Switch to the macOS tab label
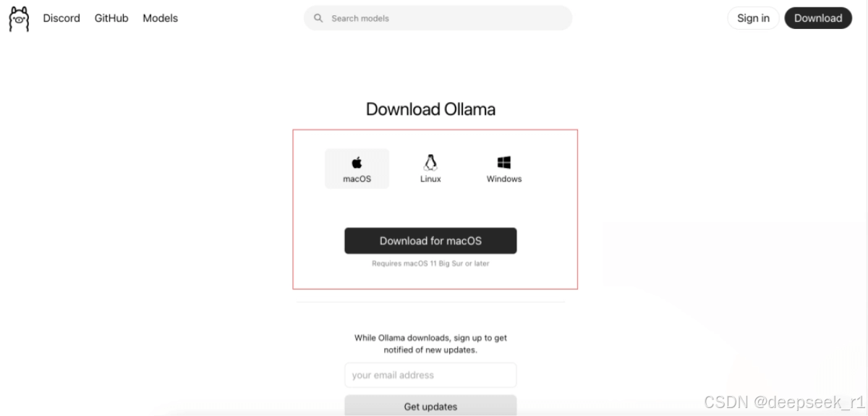The width and height of the screenshot is (868, 416). pos(357,179)
